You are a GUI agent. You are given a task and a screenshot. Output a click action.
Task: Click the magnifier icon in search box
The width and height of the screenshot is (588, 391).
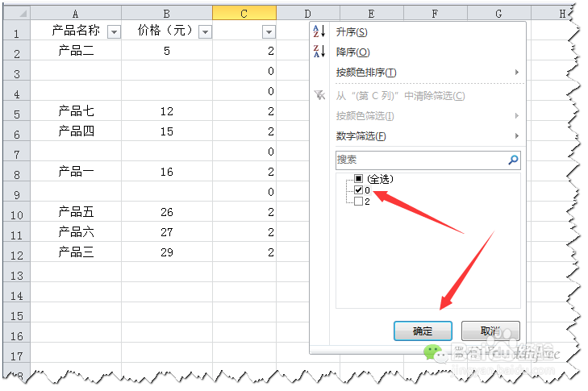pyautogui.click(x=513, y=160)
